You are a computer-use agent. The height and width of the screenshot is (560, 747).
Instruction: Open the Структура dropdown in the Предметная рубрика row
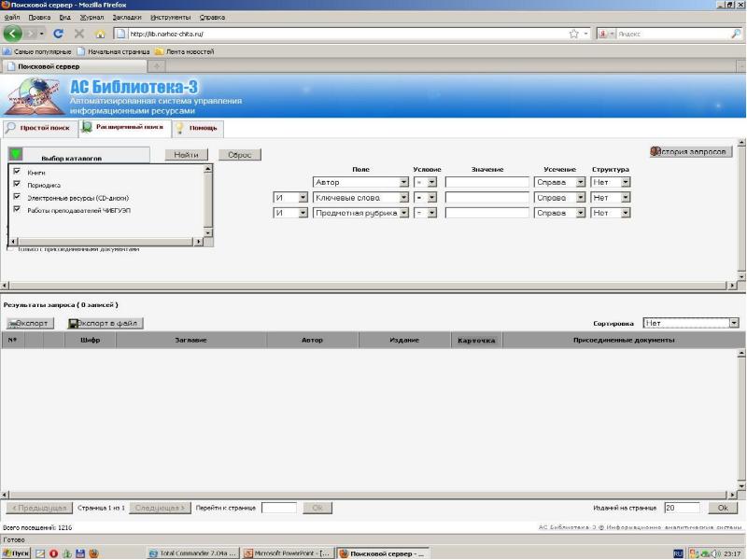click(x=611, y=213)
